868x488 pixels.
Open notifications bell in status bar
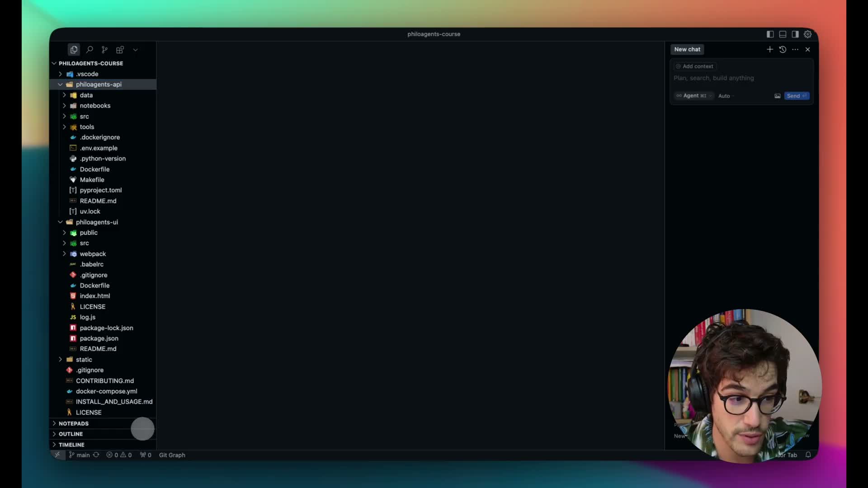point(808,455)
